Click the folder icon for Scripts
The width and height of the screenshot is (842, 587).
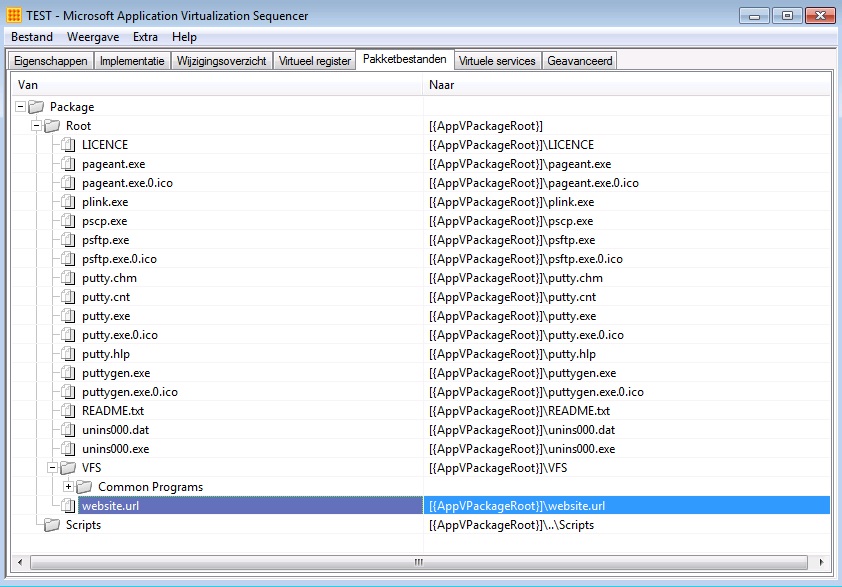coord(52,525)
